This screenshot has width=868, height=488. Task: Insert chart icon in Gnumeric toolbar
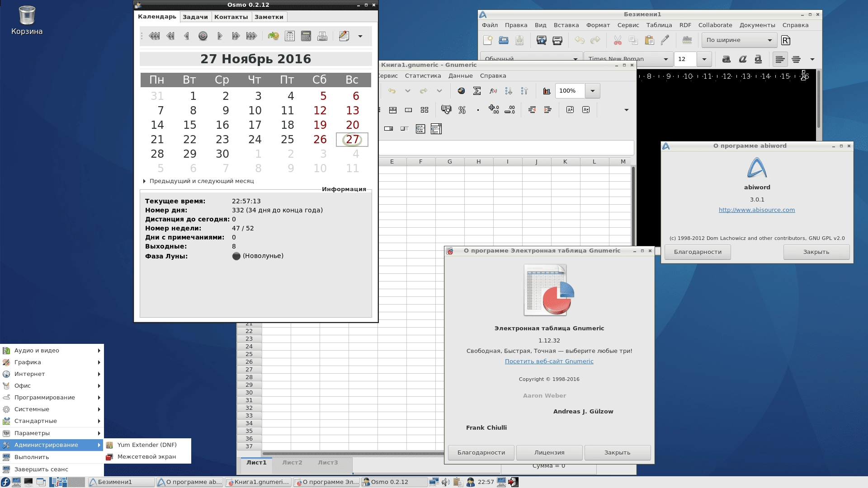coord(547,91)
